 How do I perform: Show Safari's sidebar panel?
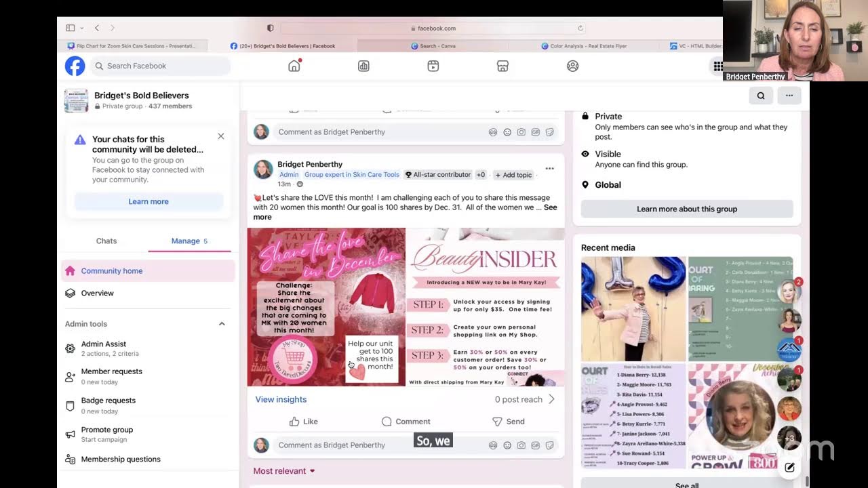click(x=71, y=28)
